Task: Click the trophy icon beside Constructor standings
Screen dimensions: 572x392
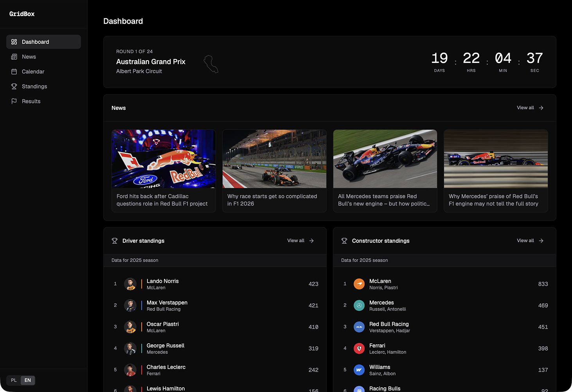Action: pos(344,241)
